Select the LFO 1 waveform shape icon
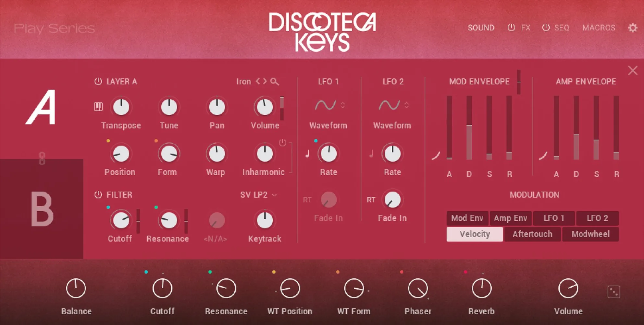The height and width of the screenshot is (325, 644). (326, 105)
